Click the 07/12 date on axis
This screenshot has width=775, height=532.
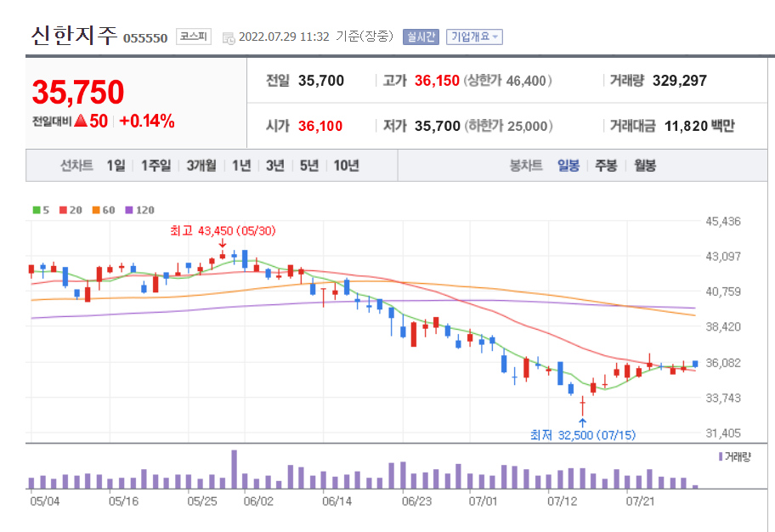pyautogui.click(x=562, y=501)
